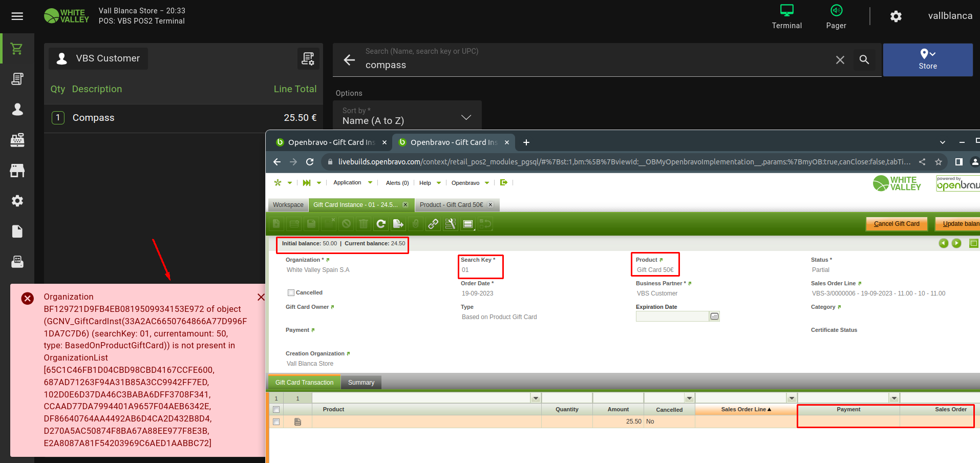The height and width of the screenshot is (463, 980).
Task: Open the Sales Order Line filter dropdown
Action: [x=792, y=398]
